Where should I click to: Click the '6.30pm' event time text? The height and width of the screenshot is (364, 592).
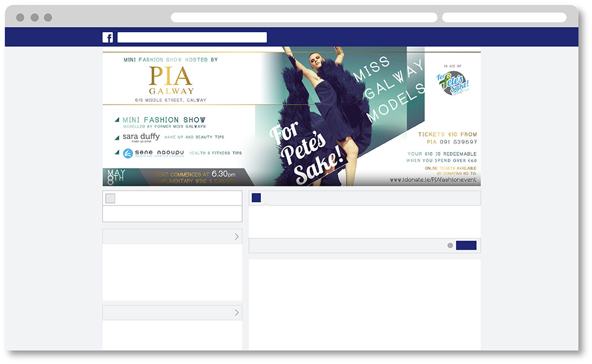pyautogui.click(x=224, y=174)
